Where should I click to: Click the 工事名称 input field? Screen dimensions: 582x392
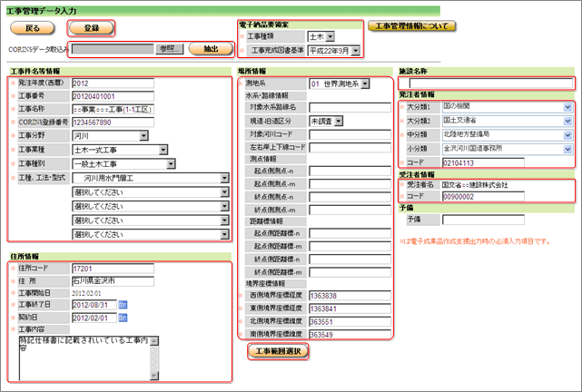pyautogui.click(x=113, y=109)
